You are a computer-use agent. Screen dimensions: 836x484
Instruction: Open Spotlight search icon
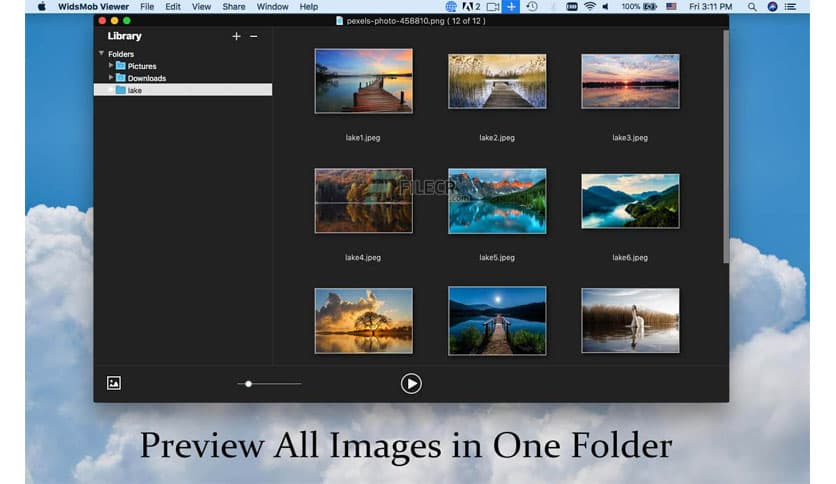click(752, 6)
